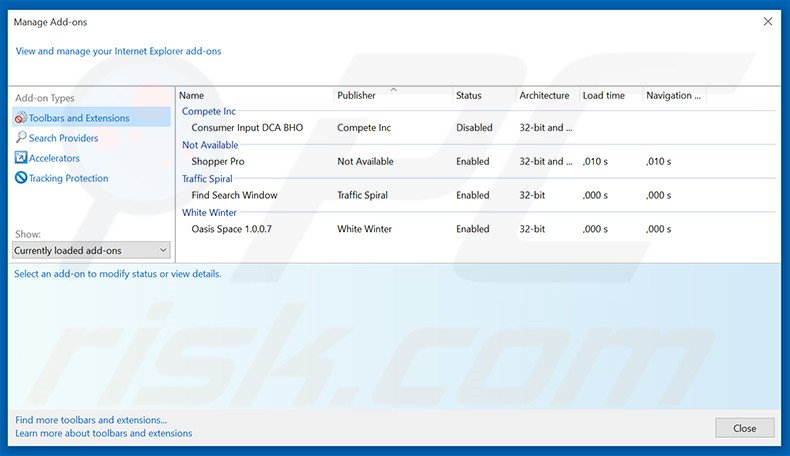Click Shopper Pro load time ,010 s
This screenshot has height=456, width=790.
tap(595, 162)
